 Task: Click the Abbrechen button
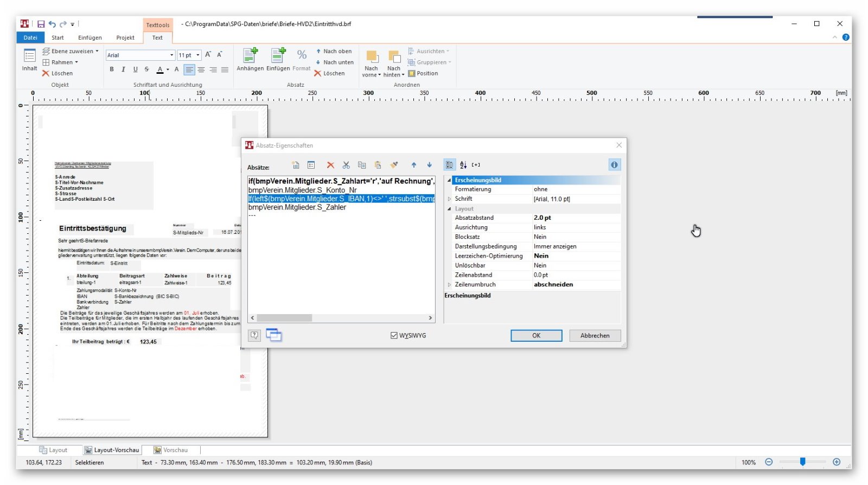(595, 336)
